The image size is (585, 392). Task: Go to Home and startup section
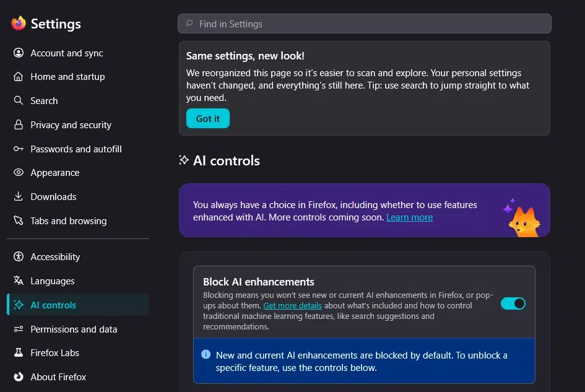[78, 77]
